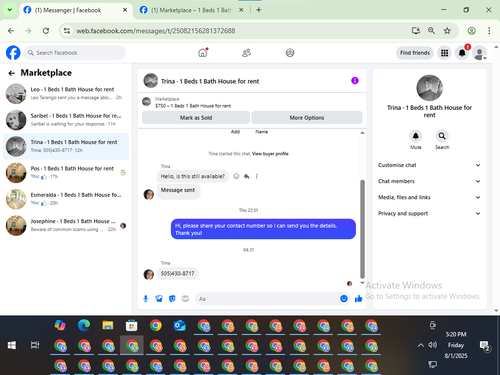The height and width of the screenshot is (375, 500).
Task: Click More Options button
Action: pyautogui.click(x=307, y=118)
